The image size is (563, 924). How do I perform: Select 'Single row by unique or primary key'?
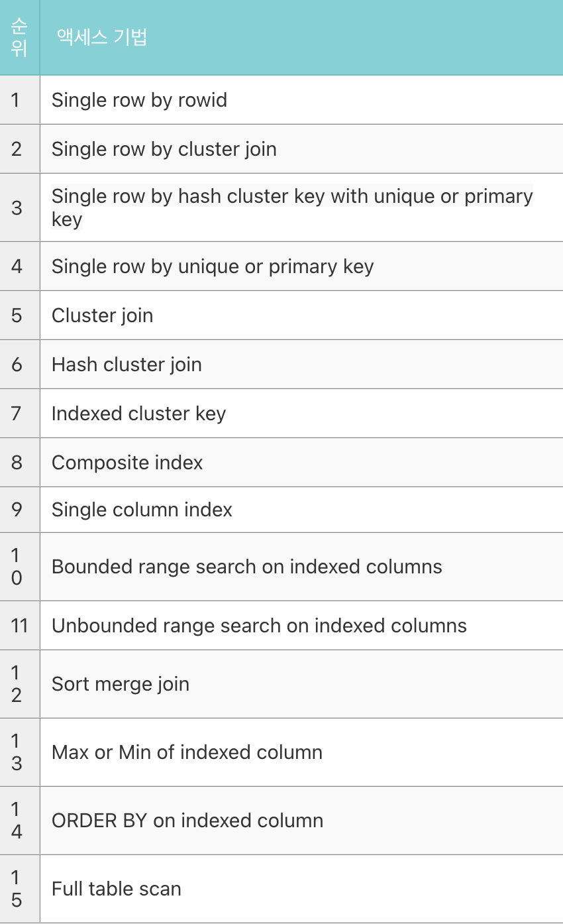[301, 266]
